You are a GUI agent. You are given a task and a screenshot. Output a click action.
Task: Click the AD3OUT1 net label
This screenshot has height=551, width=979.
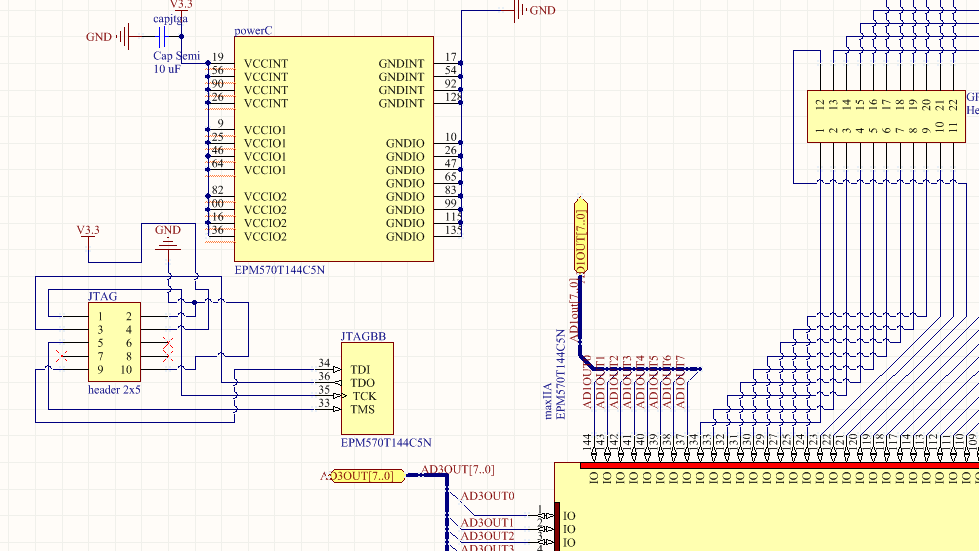tap(487, 522)
